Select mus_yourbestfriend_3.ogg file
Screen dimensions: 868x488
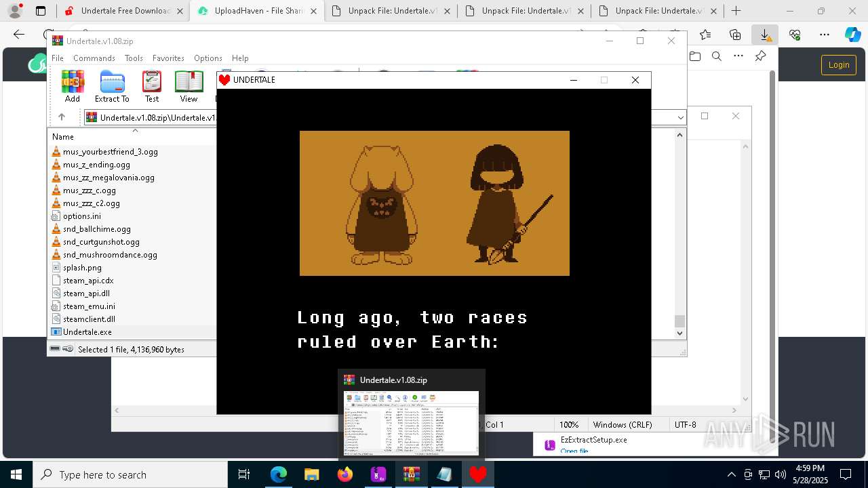[x=104, y=152]
